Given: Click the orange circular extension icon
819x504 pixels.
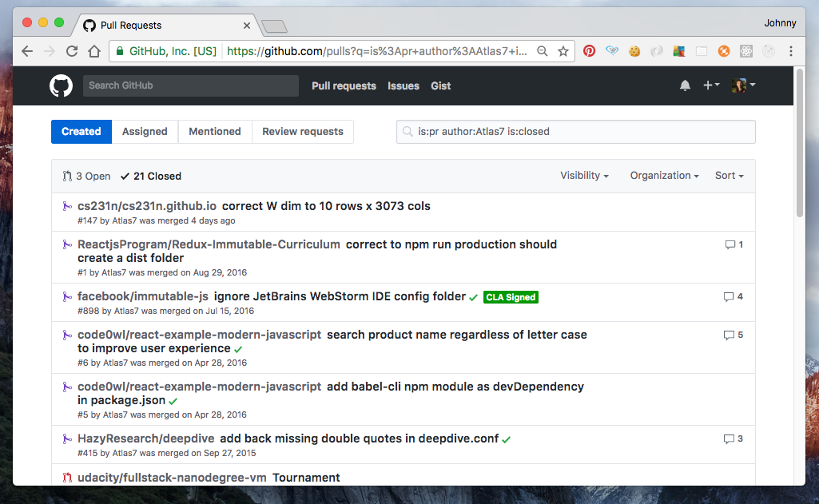Looking at the screenshot, I should [x=723, y=51].
